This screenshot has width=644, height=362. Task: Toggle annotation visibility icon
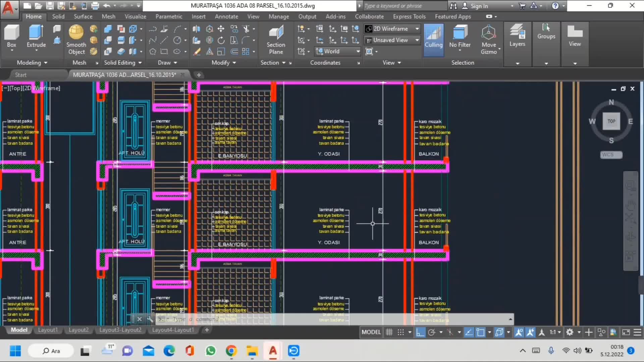(x=519, y=332)
